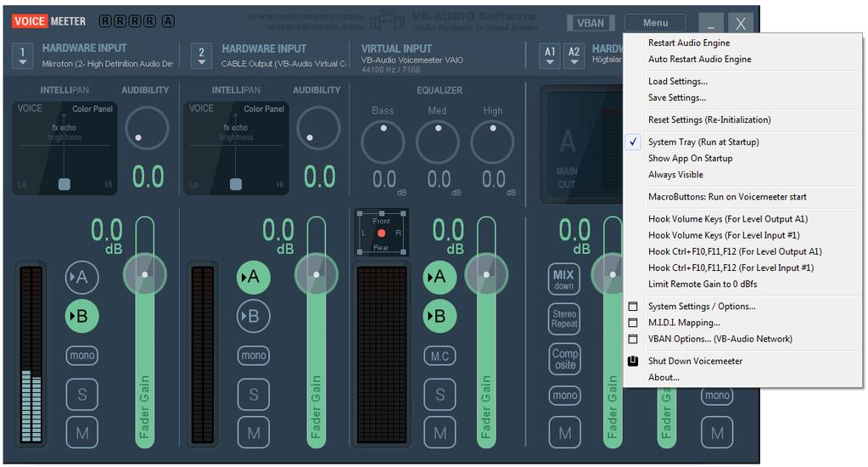Viewport: 868px width, 467px height.
Task: Click the High equalizer knob
Action: coord(492,143)
